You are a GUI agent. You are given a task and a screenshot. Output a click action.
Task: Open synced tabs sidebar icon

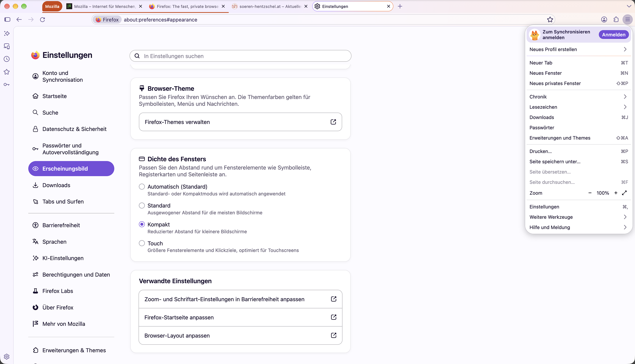(x=7, y=46)
